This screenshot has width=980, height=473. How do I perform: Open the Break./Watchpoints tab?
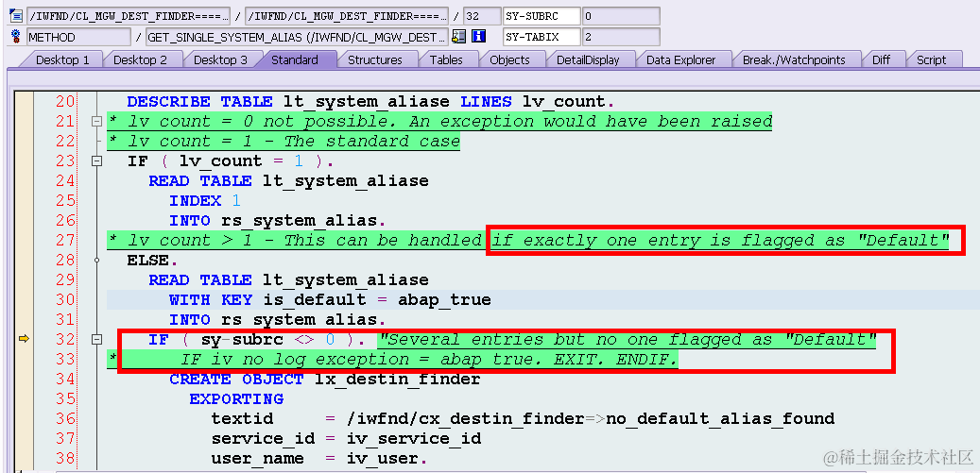(x=794, y=59)
